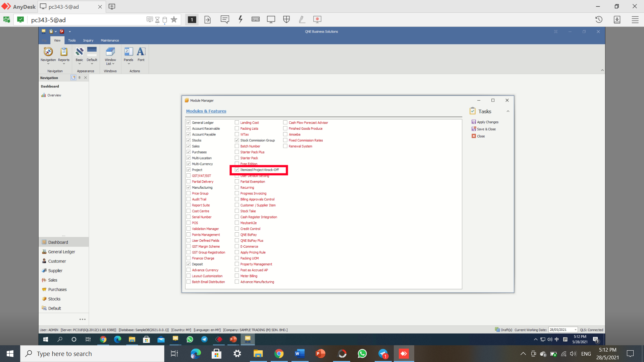
Task: Click AnyDesk address field pc343-5@ad
Action: tap(87, 20)
